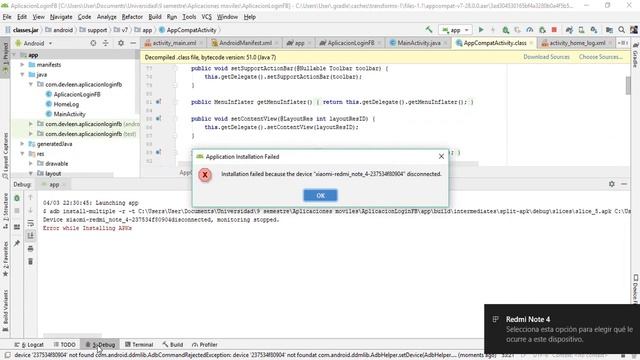The image size is (640, 360).
Task: Minimize the Debug panel with the minus icon
Action: click(x=624, y=184)
